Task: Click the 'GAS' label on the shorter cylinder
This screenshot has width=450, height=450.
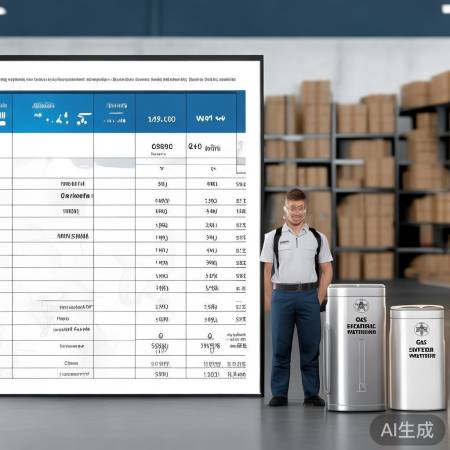Action: coord(422,342)
